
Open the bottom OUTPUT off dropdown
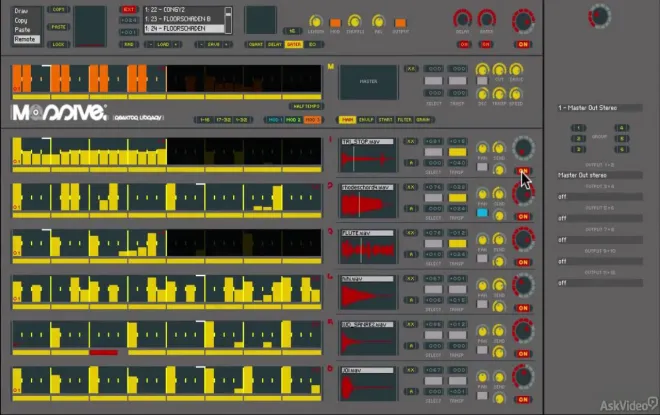[599, 283]
